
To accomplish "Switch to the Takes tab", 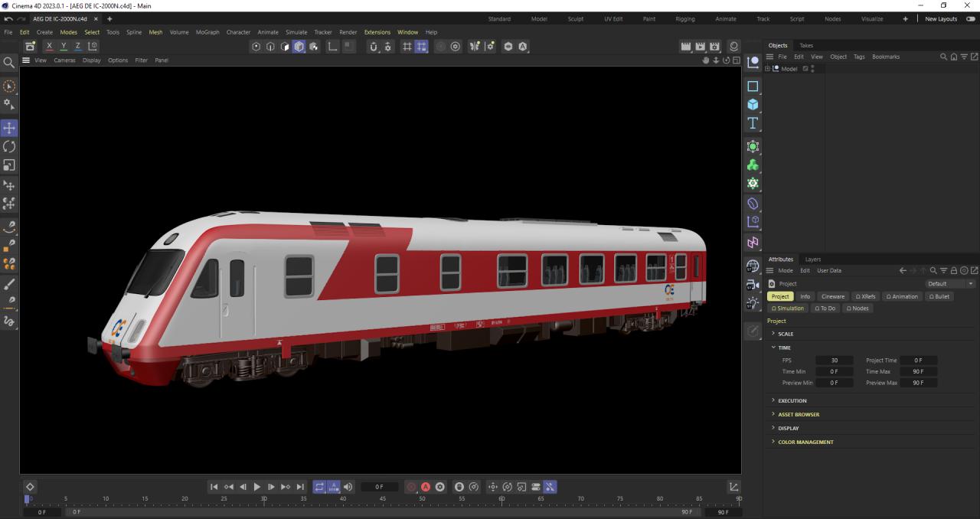I will [x=806, y=45].
